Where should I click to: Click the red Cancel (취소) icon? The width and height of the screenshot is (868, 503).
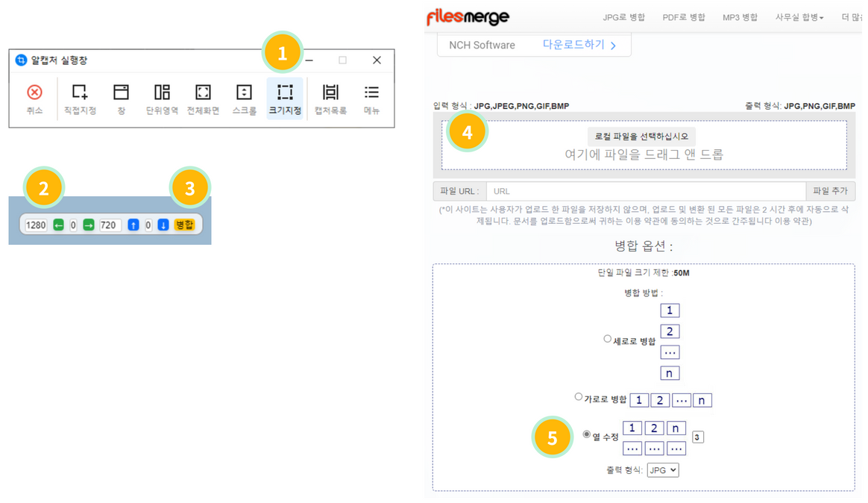point(34,93)
